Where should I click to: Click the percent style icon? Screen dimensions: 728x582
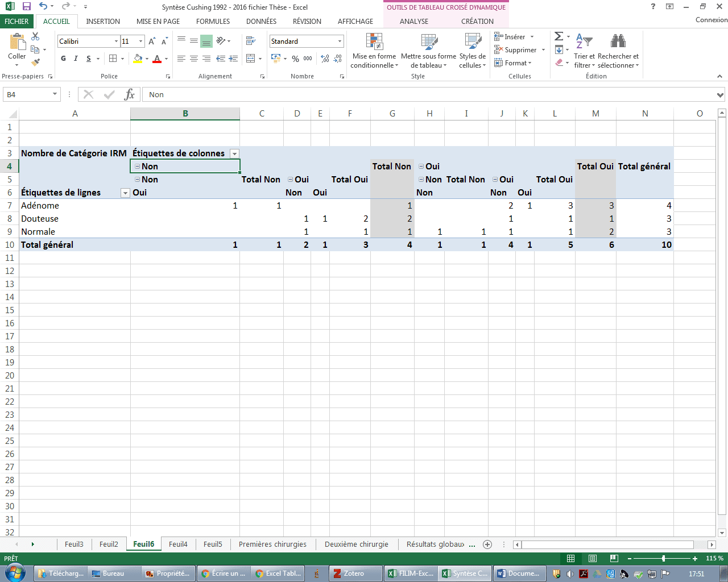coord(295,59)
